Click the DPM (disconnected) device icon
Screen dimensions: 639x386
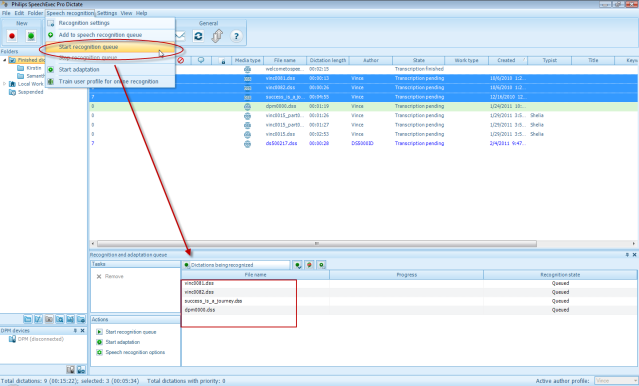pos(12,339)
